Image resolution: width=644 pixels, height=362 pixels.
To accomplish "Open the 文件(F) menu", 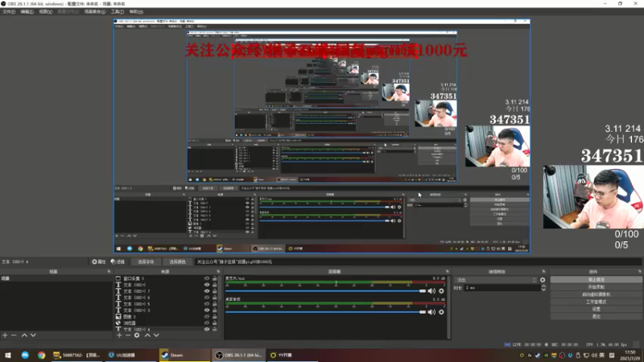I will (x=9, y=11).
